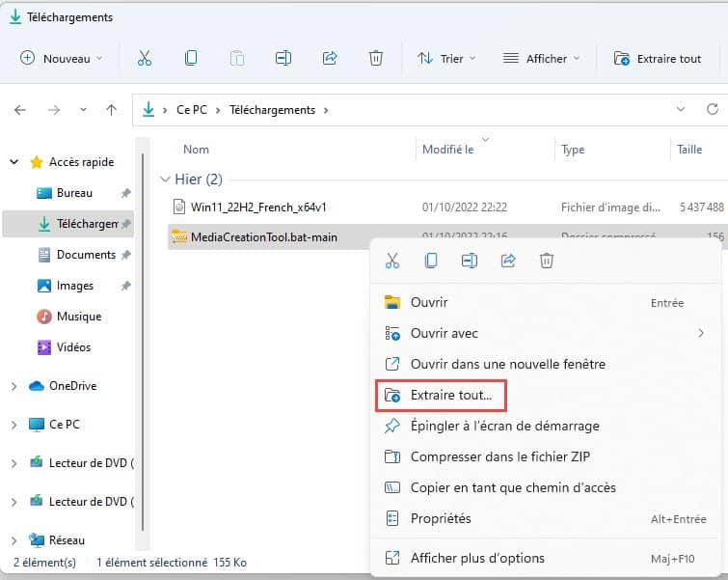The width and height of the screenshot is (728, 580).
Task: Open the Trier sort menu
Action: tap(446, 59)
